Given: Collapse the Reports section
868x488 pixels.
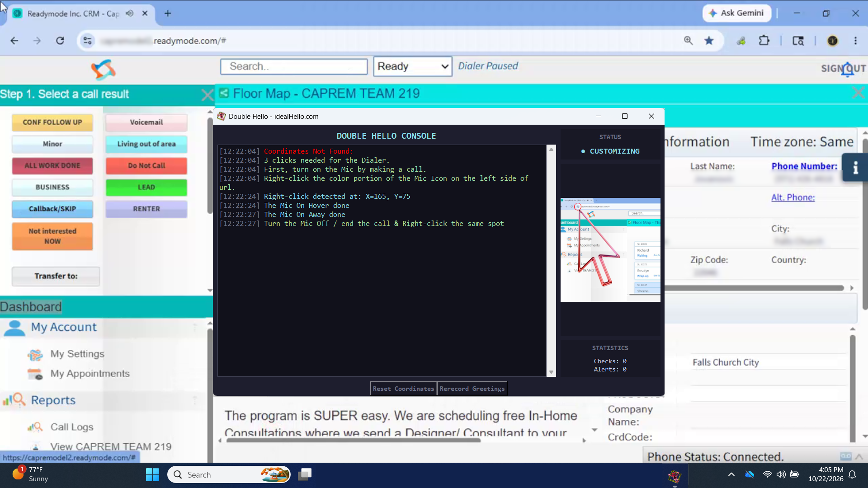Looking at the screenshot, I should 195,400.
